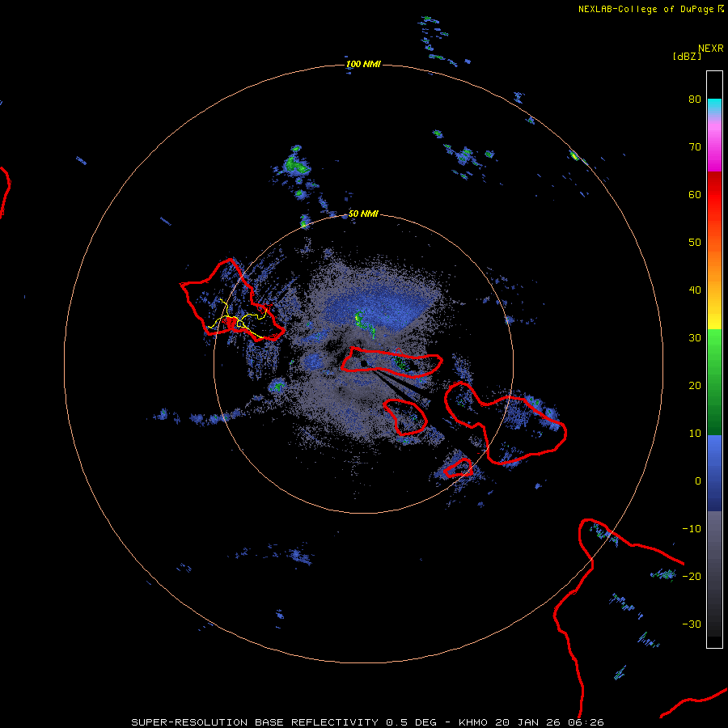Click the 0 value on the dBZ scale
Screen dimensions: 728x728
point(698,481)
